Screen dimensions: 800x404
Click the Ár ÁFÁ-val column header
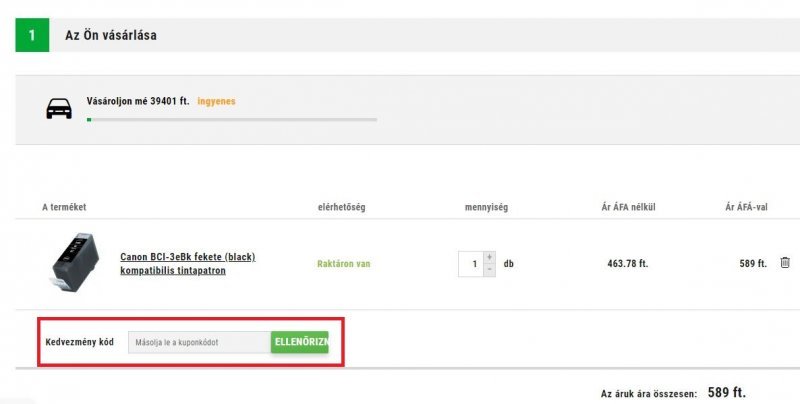tap(746, 207)
